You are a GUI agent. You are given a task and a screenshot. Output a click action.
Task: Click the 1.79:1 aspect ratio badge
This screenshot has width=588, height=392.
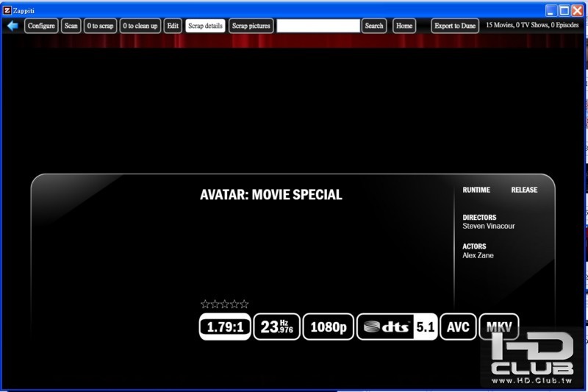pos(225,327)
